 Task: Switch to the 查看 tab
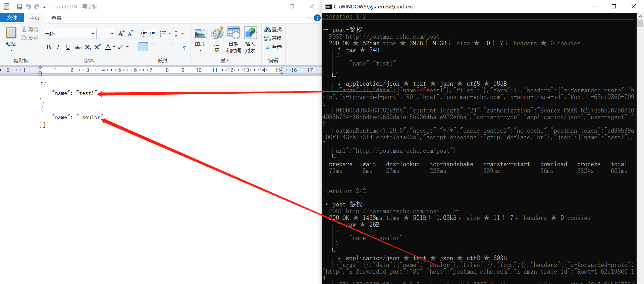click(x=56, y=18)
